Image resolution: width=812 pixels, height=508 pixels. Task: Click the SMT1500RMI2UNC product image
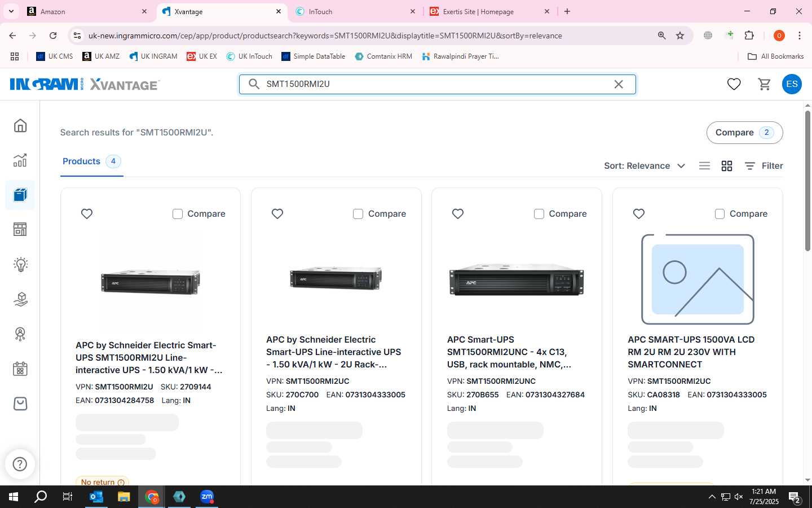pos(517,279)
